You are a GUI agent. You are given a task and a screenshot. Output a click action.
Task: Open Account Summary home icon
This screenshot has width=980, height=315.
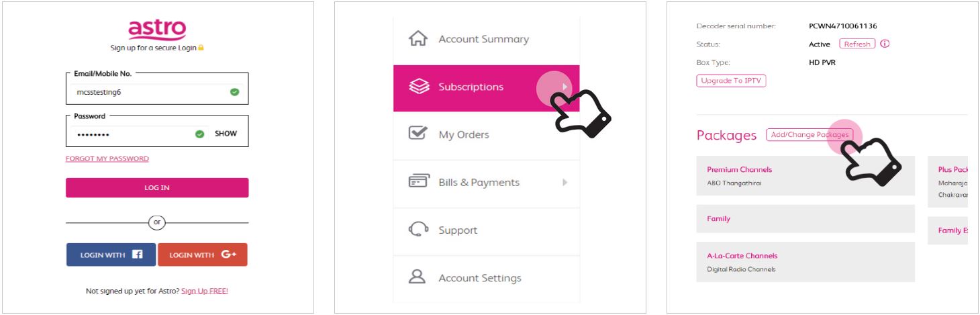coord(418,39)
